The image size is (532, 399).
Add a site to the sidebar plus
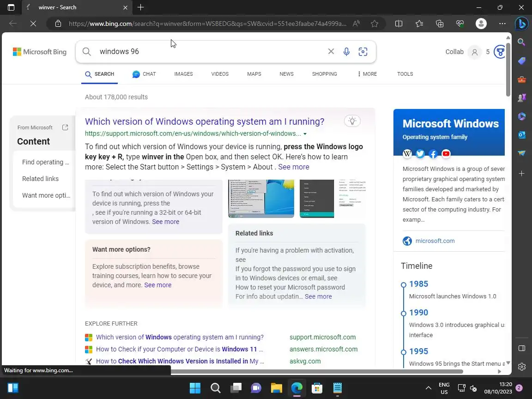521,173
